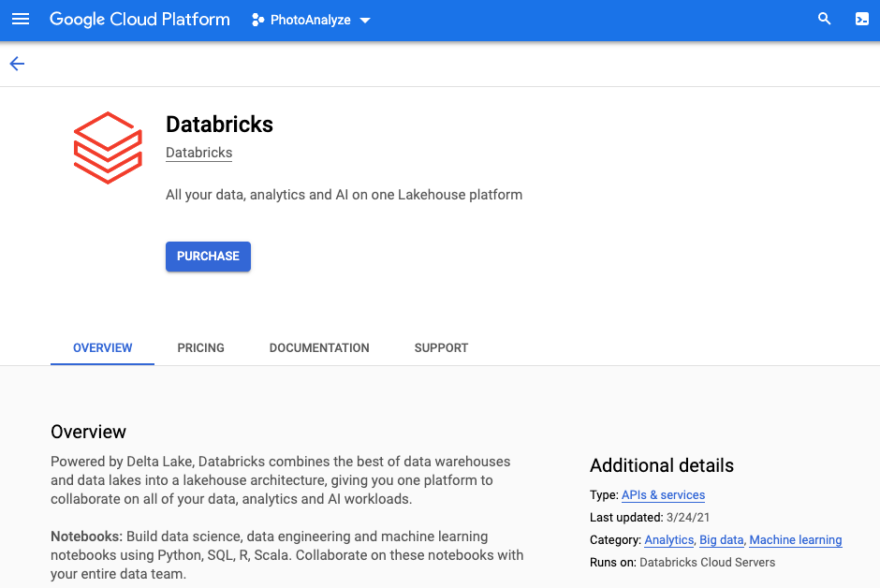Open the Machine learning category link
This screenshot has width=880, height=588.
tap(795, 539)
